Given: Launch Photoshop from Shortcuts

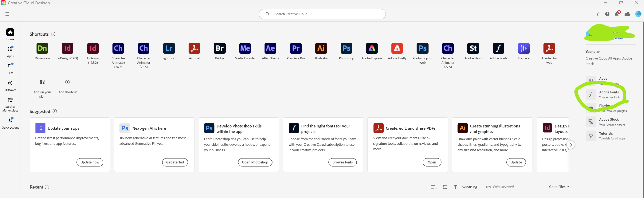Looking at the screenshot, I should 346,48.
